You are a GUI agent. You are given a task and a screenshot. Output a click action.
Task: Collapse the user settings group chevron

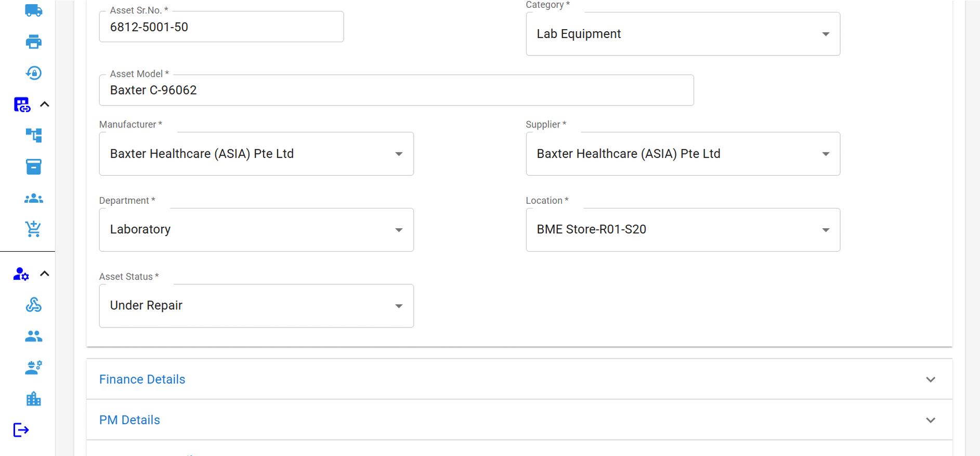[45, 273]
